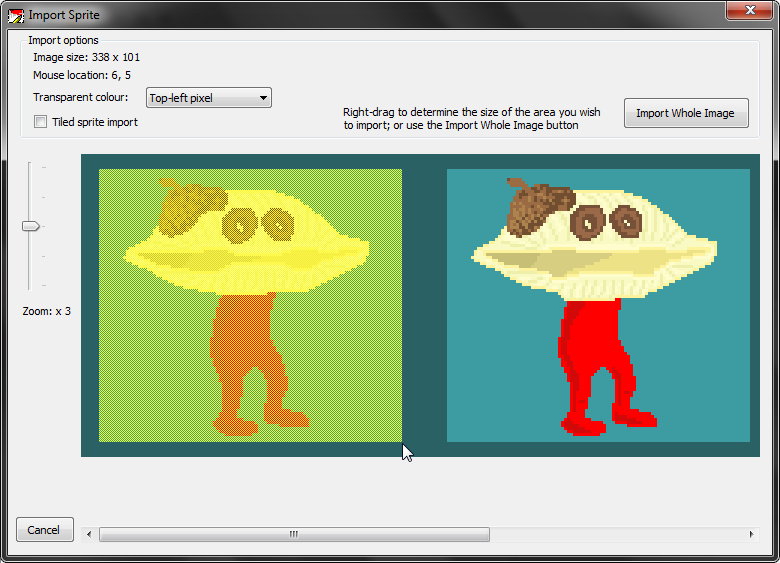
Task: Click the Cancel button
Action: coord(45,530)
